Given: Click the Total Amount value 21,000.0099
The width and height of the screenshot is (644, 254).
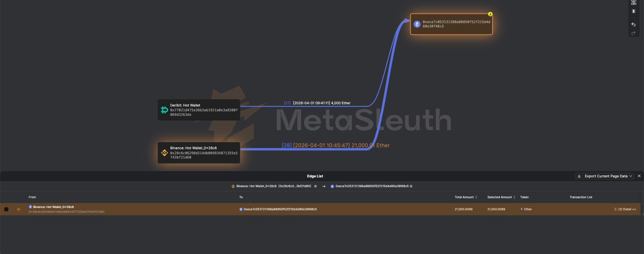Looking at the screenshot, I should coord(463,209).
